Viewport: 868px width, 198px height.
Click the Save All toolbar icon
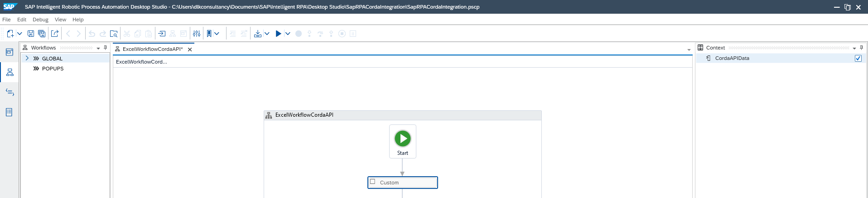click(x=42, y=34)
